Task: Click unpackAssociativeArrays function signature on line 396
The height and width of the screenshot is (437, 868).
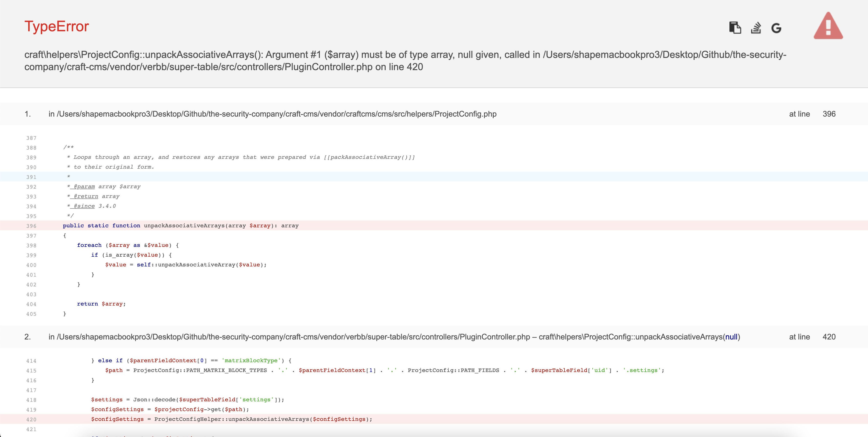Action: [181, 226]
